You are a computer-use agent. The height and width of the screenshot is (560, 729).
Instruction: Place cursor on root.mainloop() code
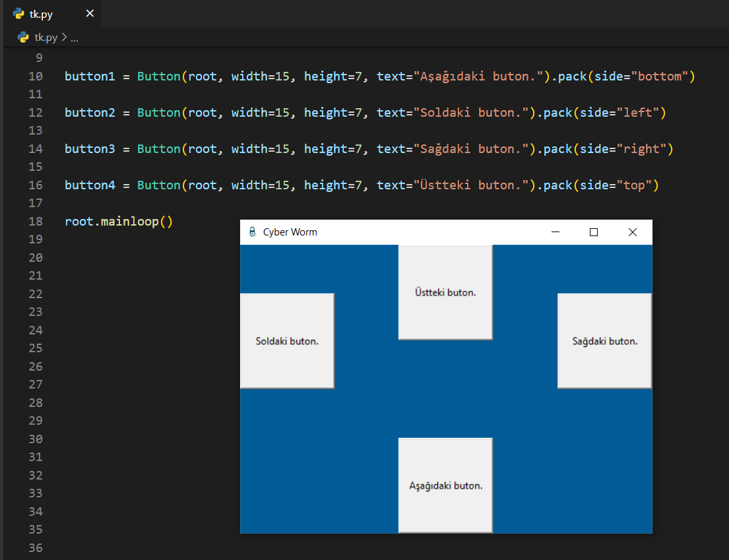(x=119, y=222)
